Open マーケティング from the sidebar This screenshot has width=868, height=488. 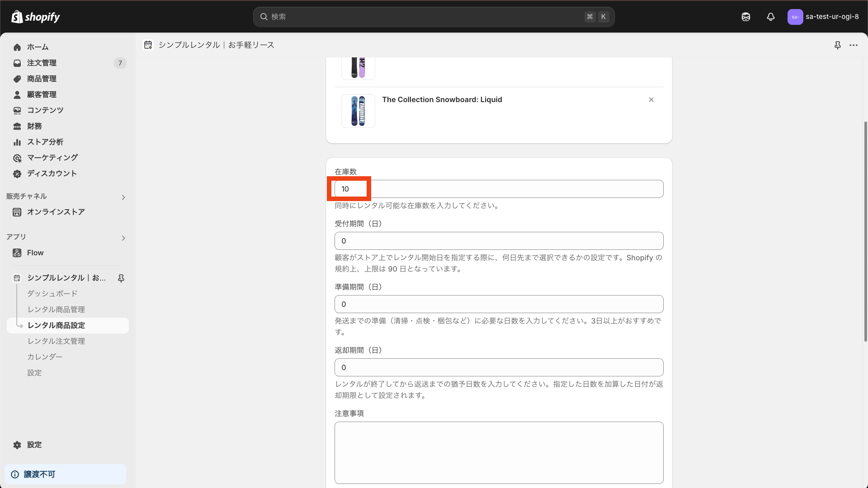click(x=52, y=158)
